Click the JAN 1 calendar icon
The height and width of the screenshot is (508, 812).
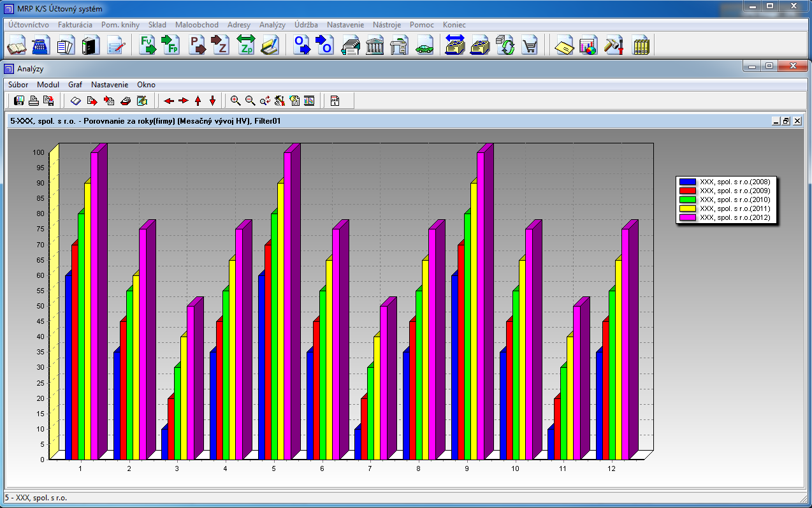(x=335, y=100)
